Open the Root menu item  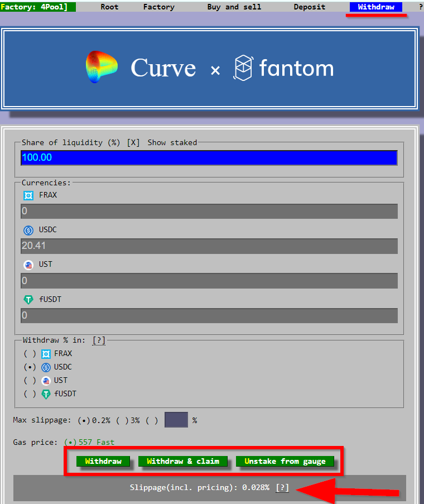(109, 7)
